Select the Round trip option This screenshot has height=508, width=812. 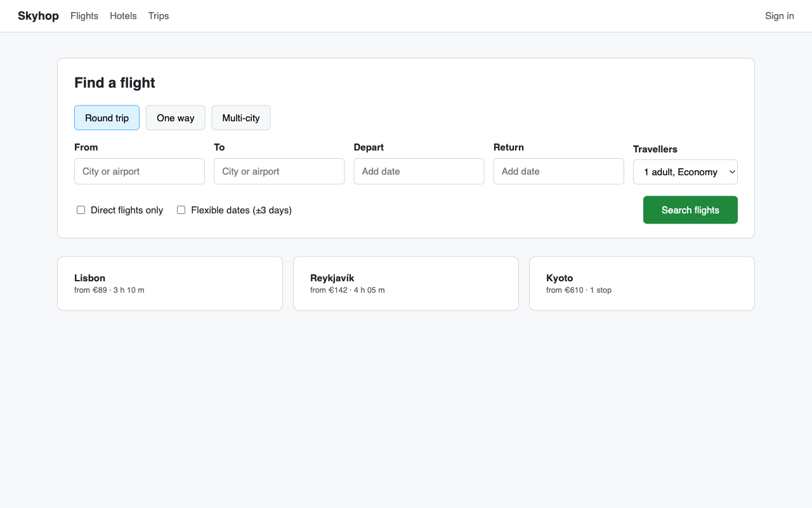[107, 117]
